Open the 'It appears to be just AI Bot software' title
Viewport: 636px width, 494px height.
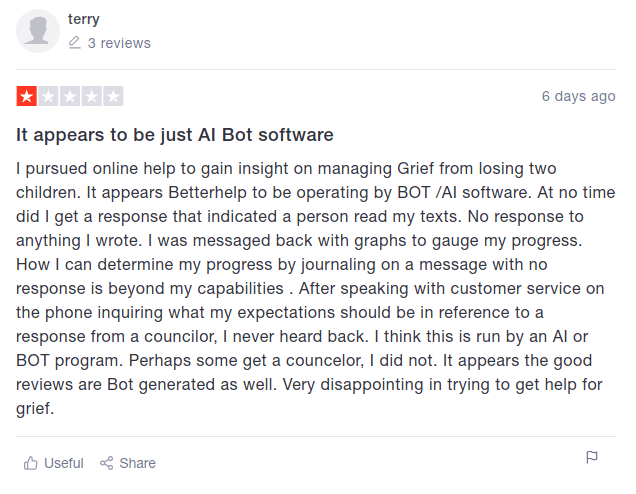point(174,134)
